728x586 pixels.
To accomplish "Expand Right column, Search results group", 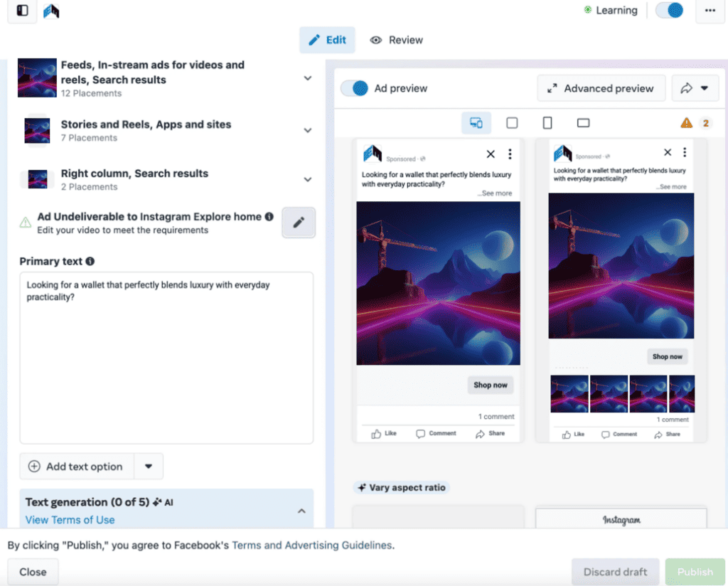I will (x=307, y=179).
